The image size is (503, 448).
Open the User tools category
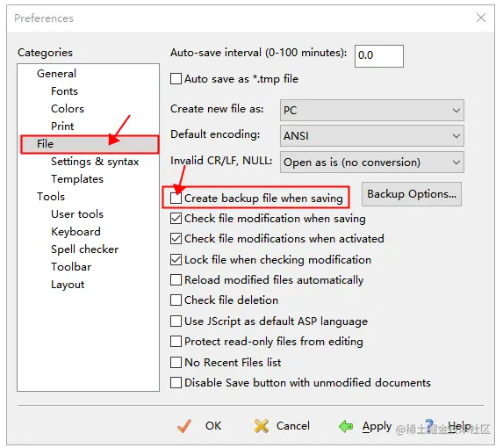click(x=77, y=214)
